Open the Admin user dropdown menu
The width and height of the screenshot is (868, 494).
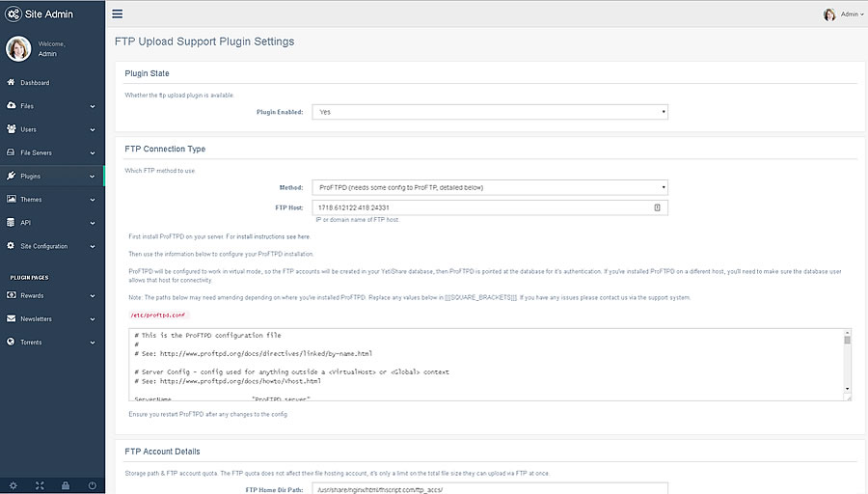tap(852, 14)
